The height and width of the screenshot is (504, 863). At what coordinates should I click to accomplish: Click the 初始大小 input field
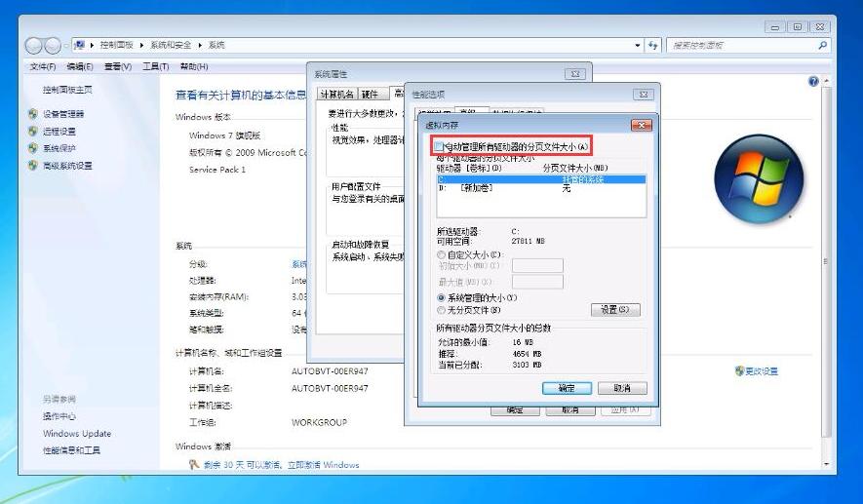[x=537, y=266]
